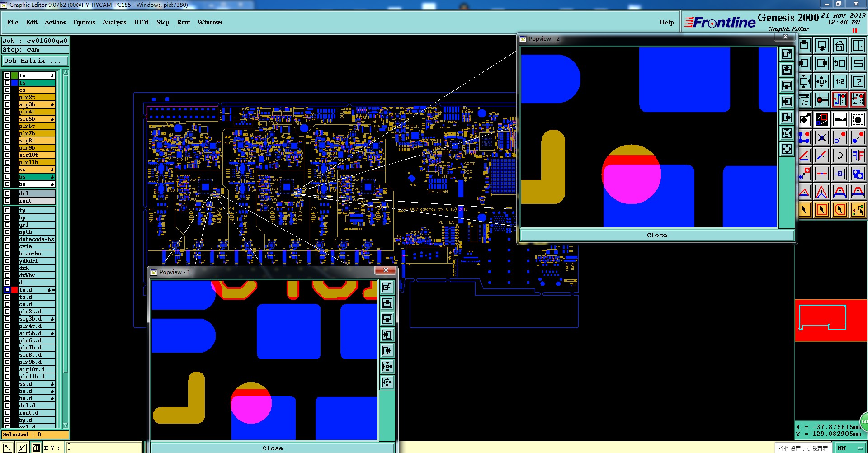Toggle the checkbox for layer pln7b

(x=7, y=133)
